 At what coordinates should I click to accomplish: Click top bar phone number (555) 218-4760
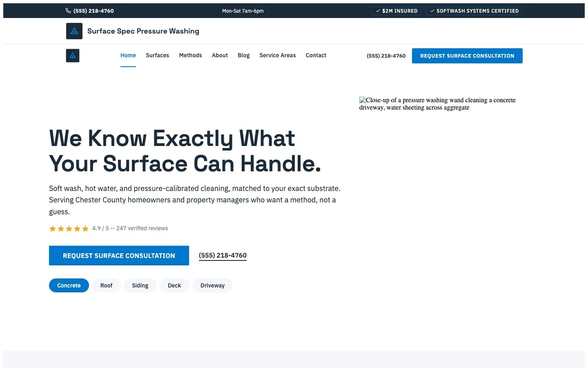point(94,11)
